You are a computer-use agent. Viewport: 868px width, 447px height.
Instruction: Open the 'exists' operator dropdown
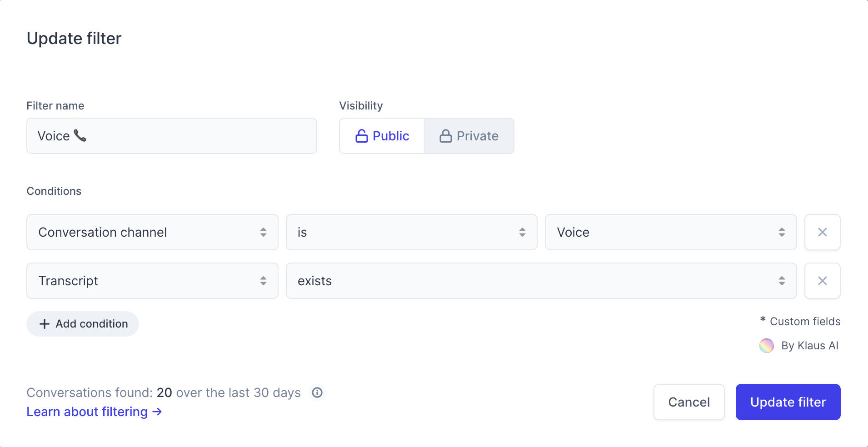click(541, 281)
